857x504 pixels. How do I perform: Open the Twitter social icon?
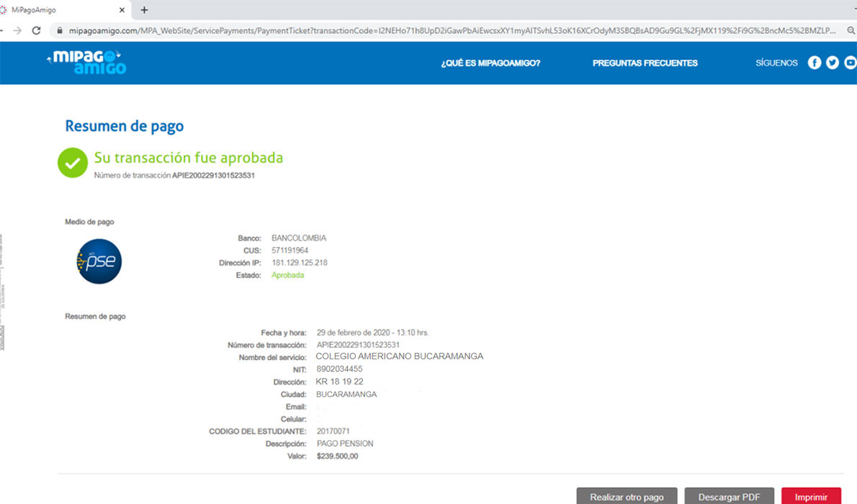coord(833,63)
